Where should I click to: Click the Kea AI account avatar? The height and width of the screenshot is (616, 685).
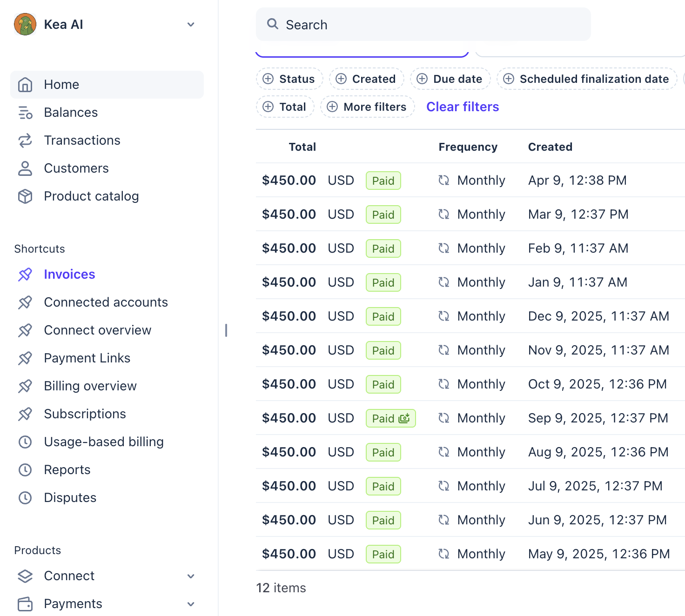pos(25,24)
